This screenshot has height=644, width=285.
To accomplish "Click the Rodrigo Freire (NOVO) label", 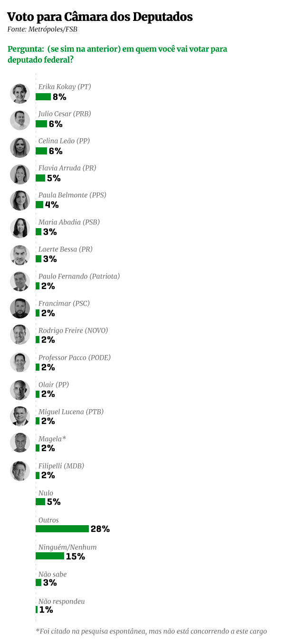I will (73, 330).
